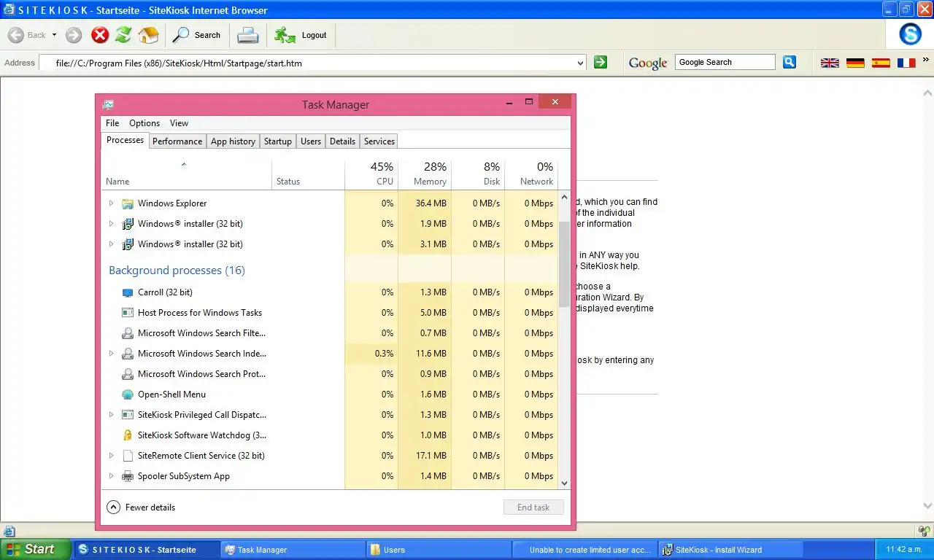Select the French flag language
The width and height of the screenshot is (934, 560).
click(x=906, y=63)
